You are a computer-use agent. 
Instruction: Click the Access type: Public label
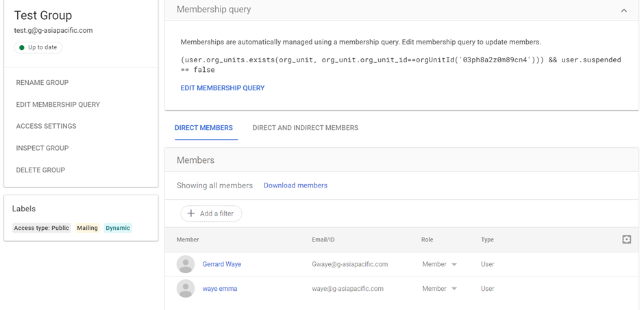pyautogui.click(x=42, y=228)
